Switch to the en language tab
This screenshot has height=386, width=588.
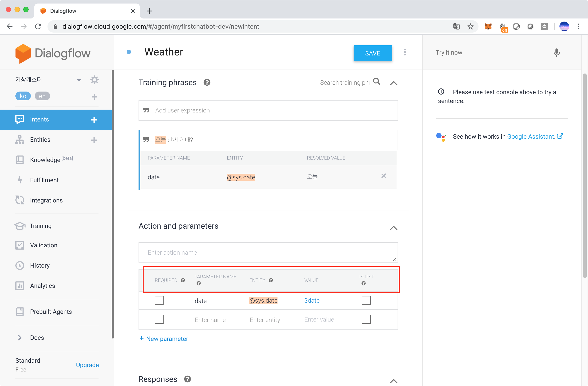point(42,96)
